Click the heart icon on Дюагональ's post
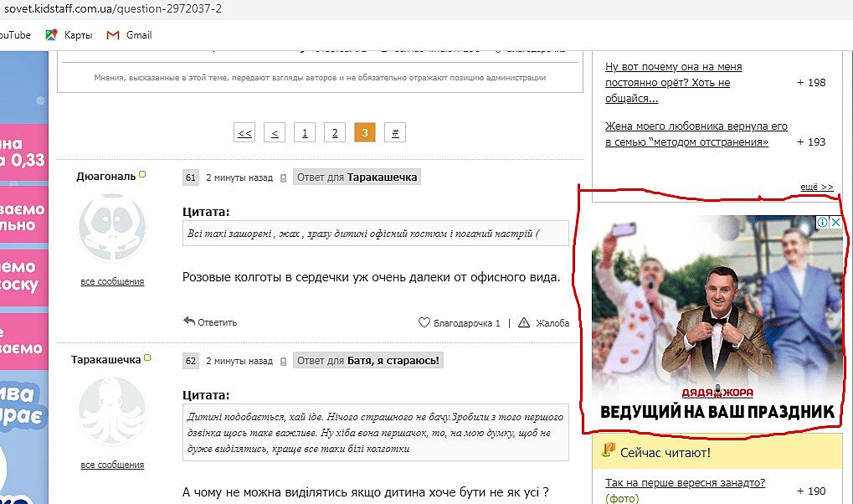 [x=424, y=323]
